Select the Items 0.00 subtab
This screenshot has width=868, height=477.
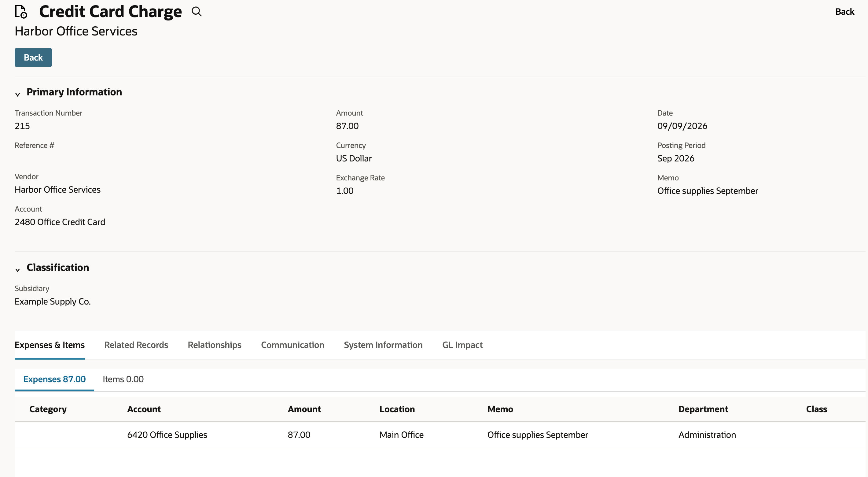point(123,379)
